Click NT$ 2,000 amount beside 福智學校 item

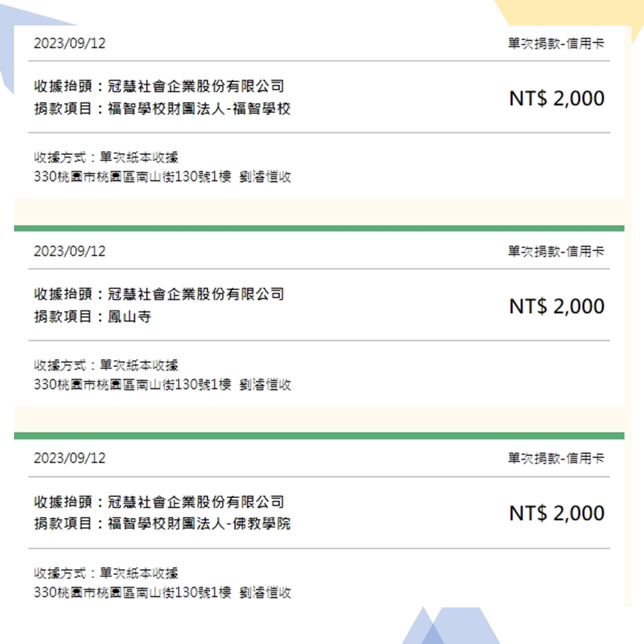(x=557, y=98)
